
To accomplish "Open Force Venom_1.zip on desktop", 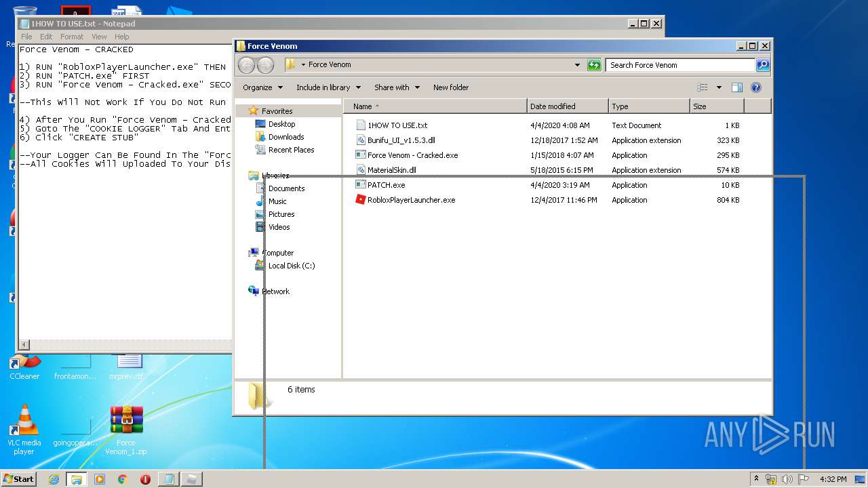I will [x=126, y=430].
